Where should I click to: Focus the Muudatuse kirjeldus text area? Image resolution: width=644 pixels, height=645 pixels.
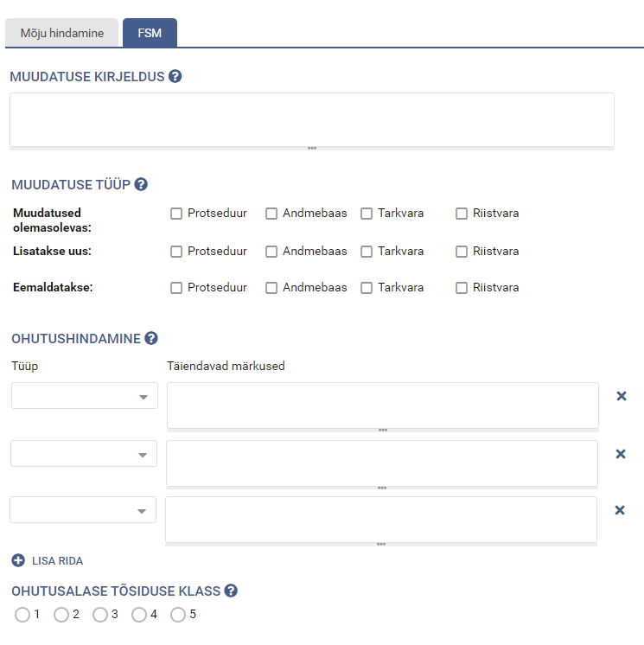click(312, 119)
